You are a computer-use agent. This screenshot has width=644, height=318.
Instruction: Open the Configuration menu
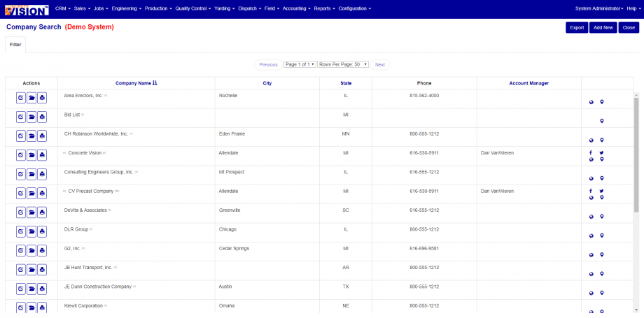[355, 8]
